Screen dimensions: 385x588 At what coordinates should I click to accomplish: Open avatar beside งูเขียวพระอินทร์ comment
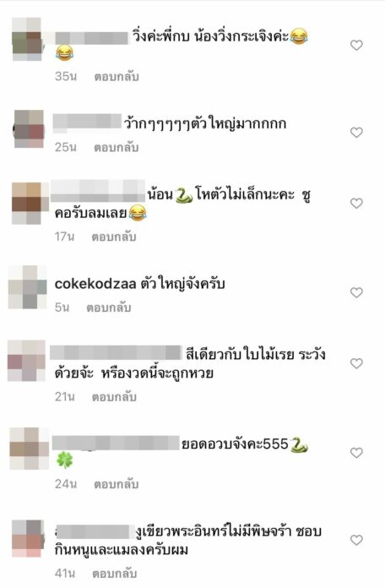28,538
